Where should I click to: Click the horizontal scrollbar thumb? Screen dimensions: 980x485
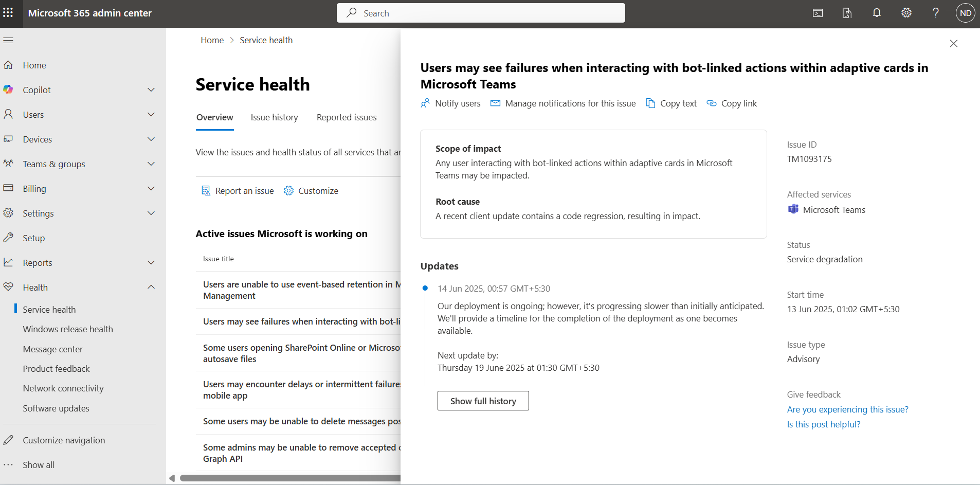tap(290, 478)
